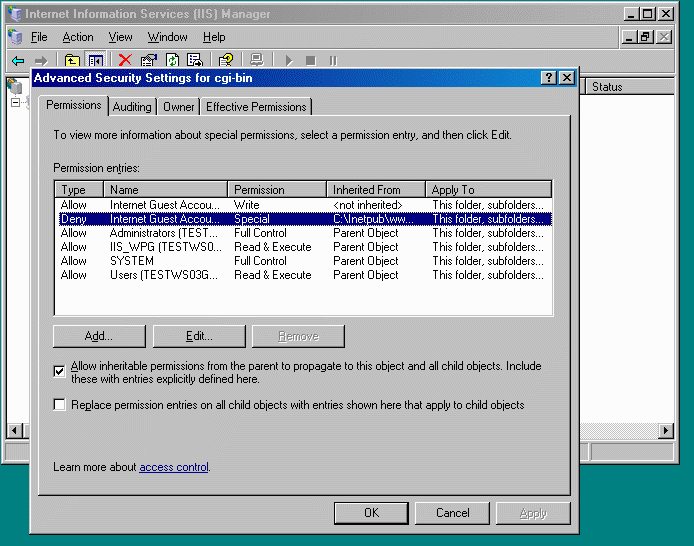Toggle Allow inheritable permissions checkbox
Viewport: 694px width, 546px height.
click(x=59, y=371)
